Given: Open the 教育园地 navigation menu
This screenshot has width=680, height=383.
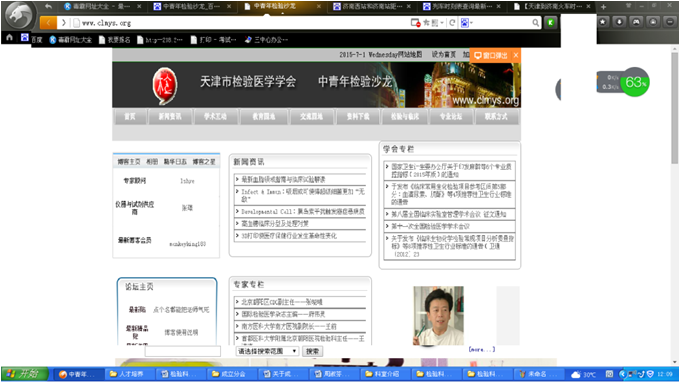Looking at the screenshot, I should (x=264, y=117).
